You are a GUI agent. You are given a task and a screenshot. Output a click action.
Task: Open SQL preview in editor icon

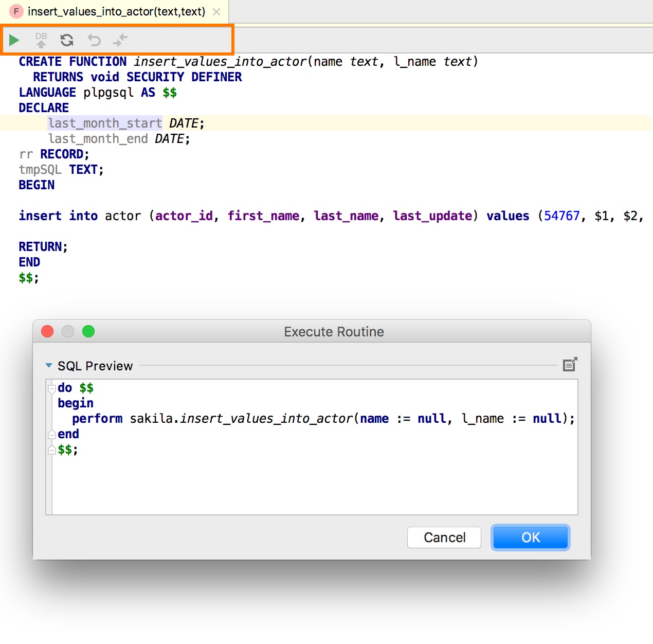click(570, 365)
